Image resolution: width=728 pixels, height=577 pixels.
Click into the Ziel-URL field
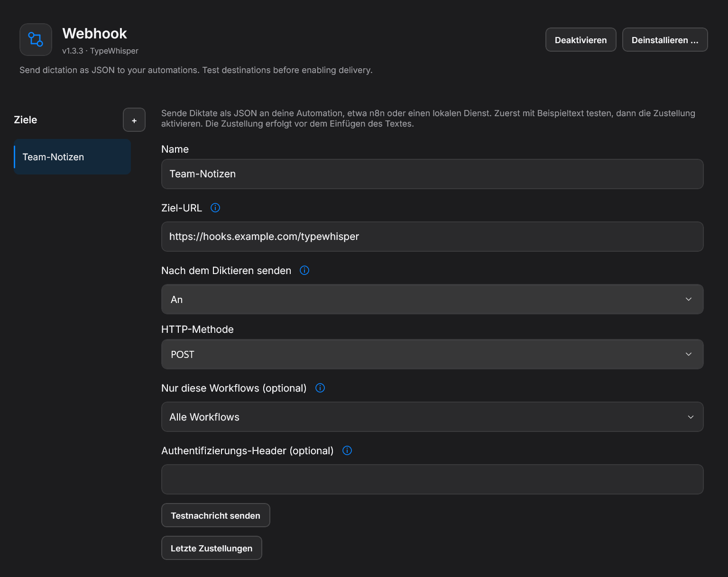point(432,237)
